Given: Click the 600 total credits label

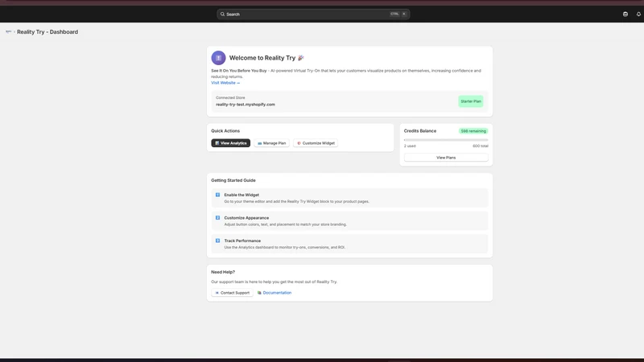Looking at the screenshot, I should pos(480,146).
